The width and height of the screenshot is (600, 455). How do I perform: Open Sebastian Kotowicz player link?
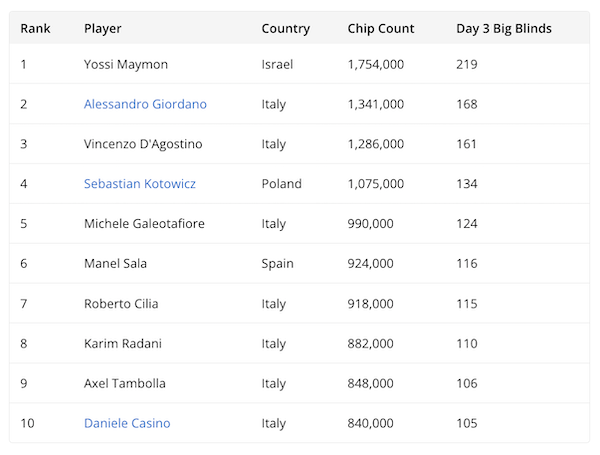click(x=140, y=184)
